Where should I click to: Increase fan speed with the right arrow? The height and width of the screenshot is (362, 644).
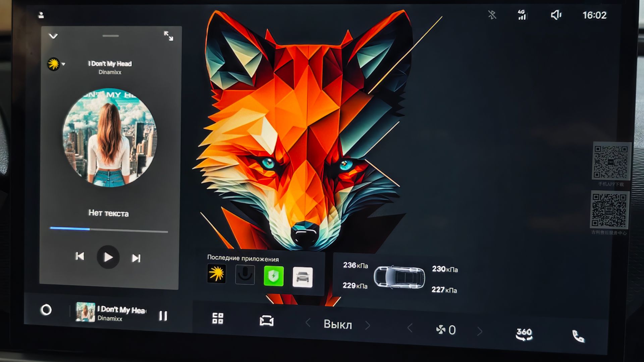[x=480, y=331]
